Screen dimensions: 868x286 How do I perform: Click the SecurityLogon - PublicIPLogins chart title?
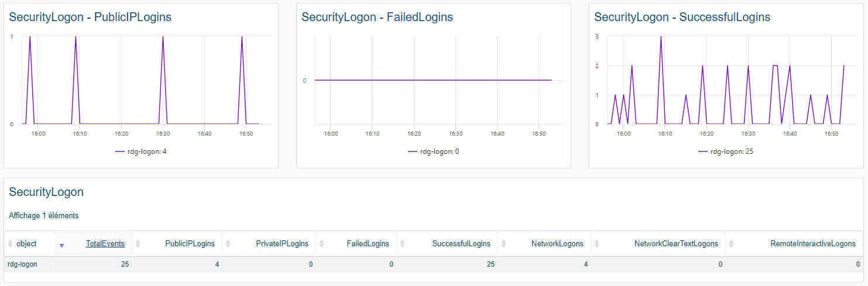[90, 18]
